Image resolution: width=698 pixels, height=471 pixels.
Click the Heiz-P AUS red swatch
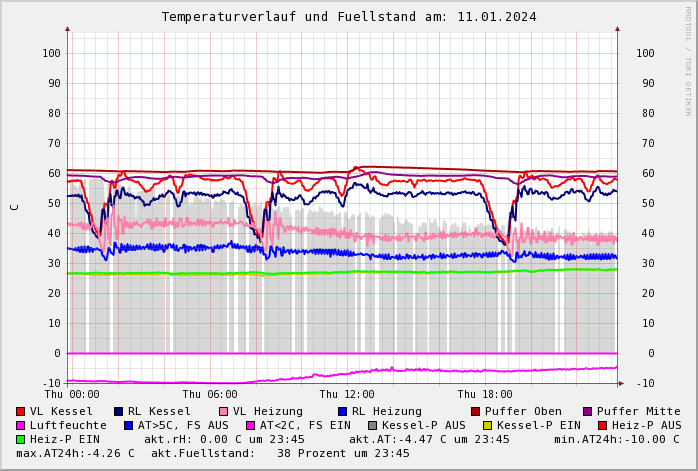coord(603,426)
